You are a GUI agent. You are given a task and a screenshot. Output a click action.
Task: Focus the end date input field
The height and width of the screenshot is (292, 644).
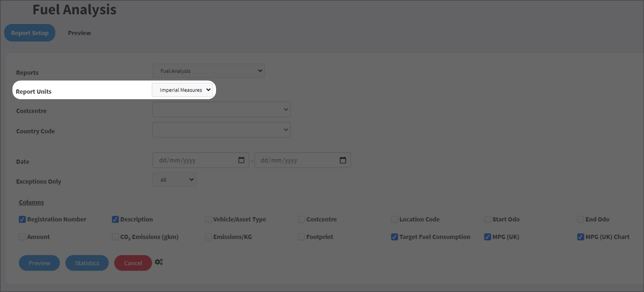[303, 160]
